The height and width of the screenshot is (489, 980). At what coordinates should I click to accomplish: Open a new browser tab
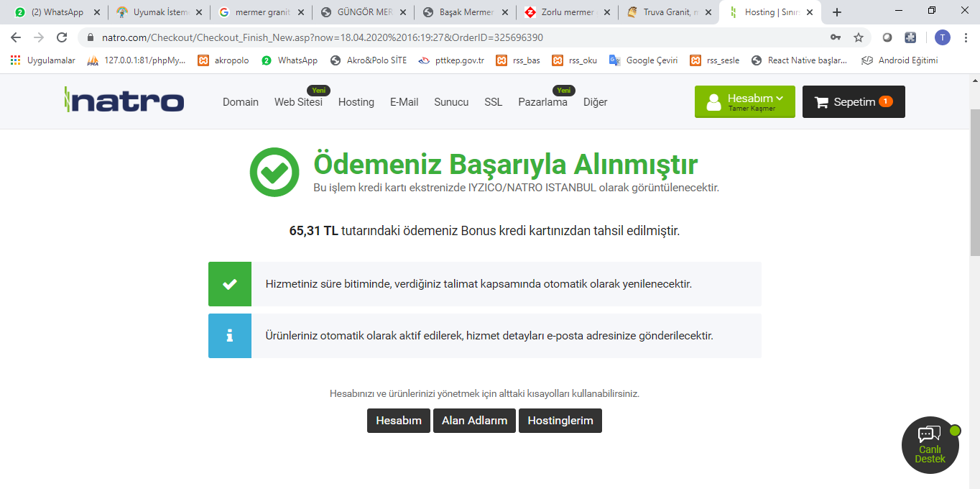pos(836,12)
